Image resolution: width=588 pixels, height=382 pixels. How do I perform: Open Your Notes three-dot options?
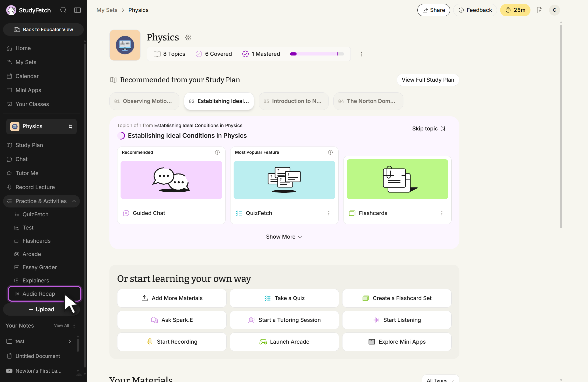point(74,325)
